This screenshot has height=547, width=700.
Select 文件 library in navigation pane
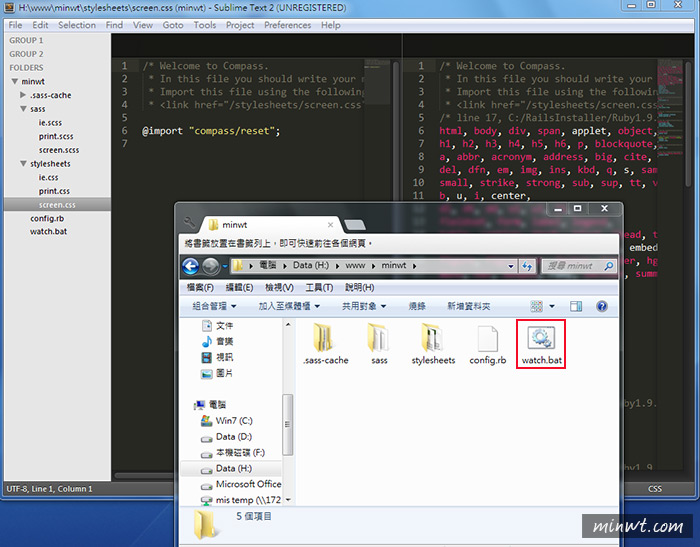(x=217, y=326)
